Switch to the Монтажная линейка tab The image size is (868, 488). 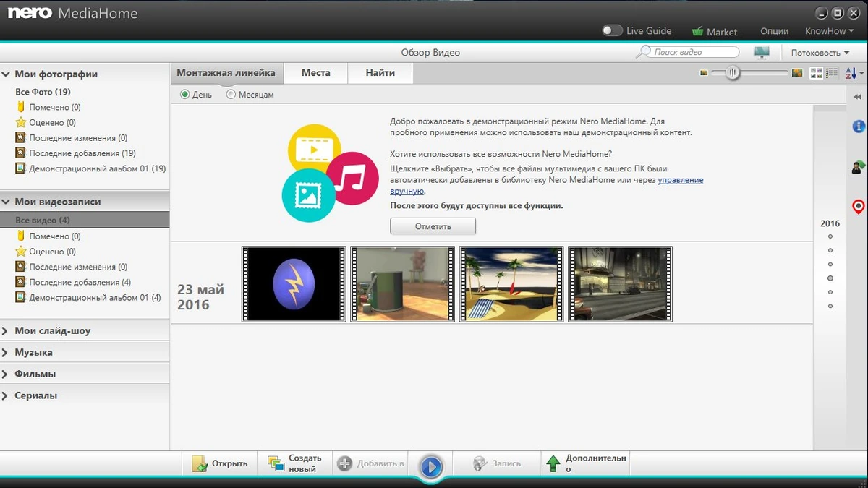point(226,73)
